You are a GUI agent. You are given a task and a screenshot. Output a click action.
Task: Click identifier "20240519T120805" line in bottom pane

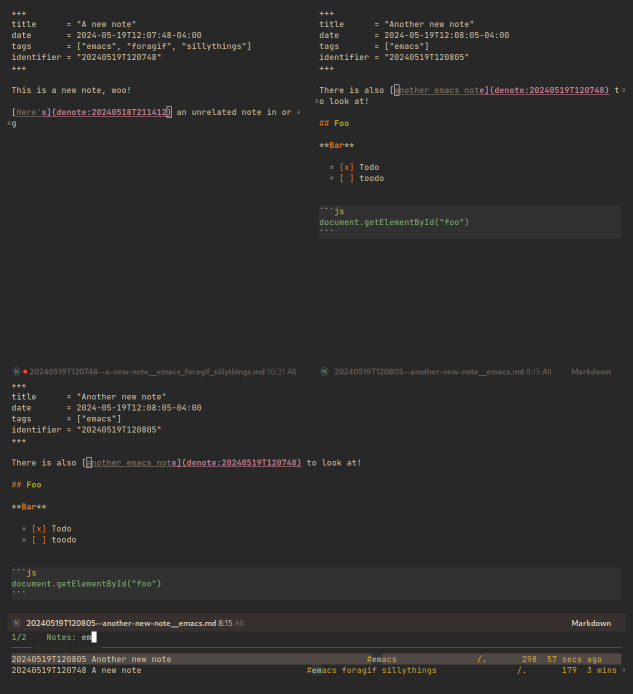point(86,430)
